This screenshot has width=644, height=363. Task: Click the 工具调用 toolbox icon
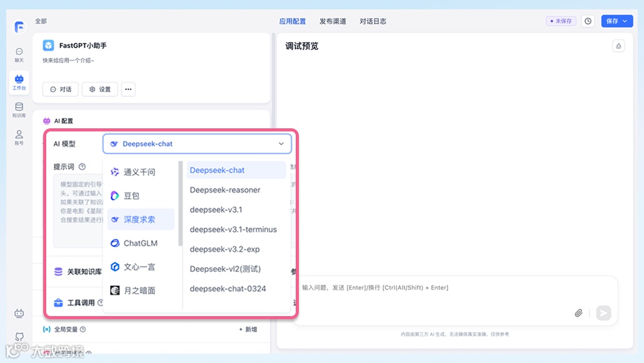pyautogui.click(x=58, y=302)
